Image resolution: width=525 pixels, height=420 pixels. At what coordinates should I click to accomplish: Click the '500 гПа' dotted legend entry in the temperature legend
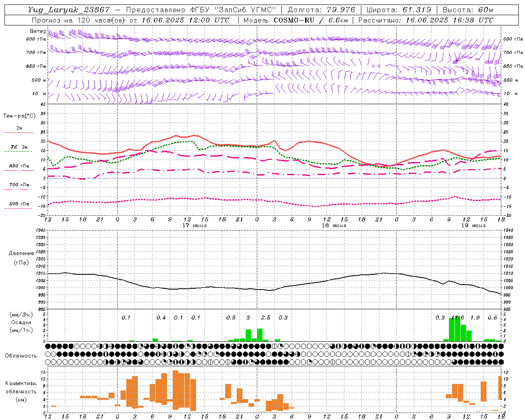tap(19, 204)
